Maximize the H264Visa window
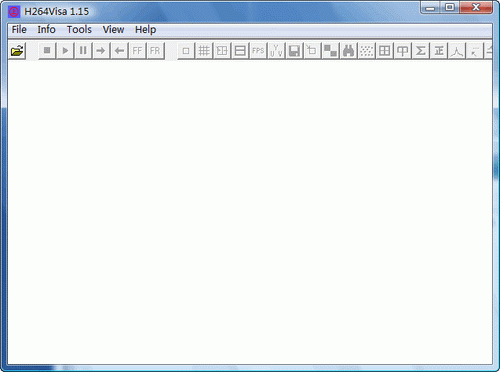 (x=450, y=7)
